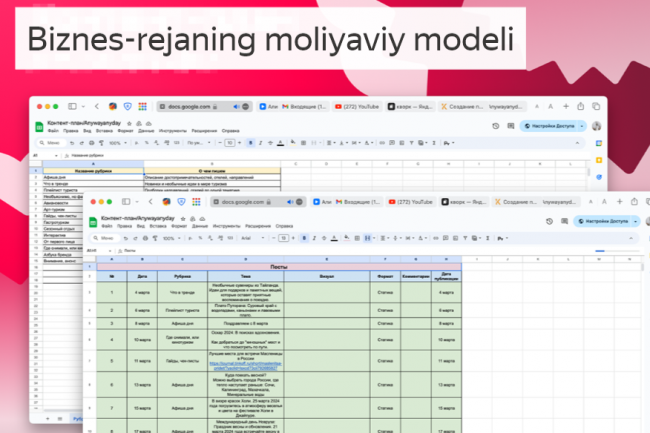Screen dimensions: 650x433
Task: Click Insert chart in the front window toolbar
Action: (x=455, y=238)
